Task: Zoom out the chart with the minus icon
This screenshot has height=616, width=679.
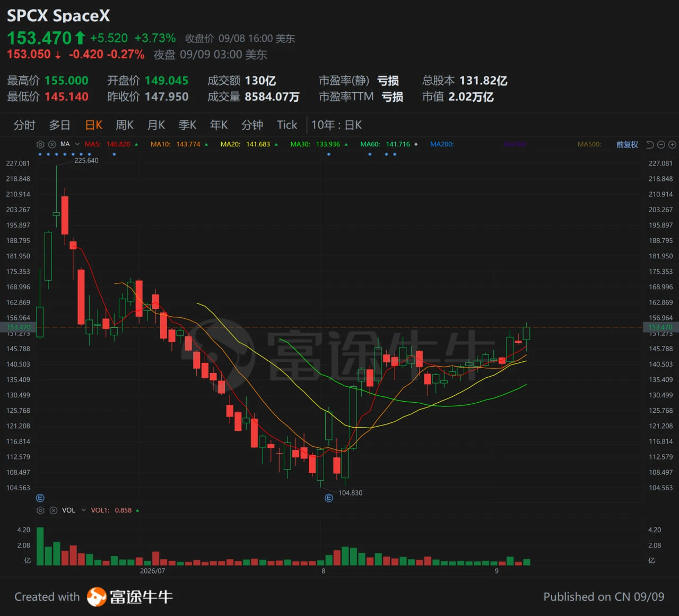Action: pos(661,144)
